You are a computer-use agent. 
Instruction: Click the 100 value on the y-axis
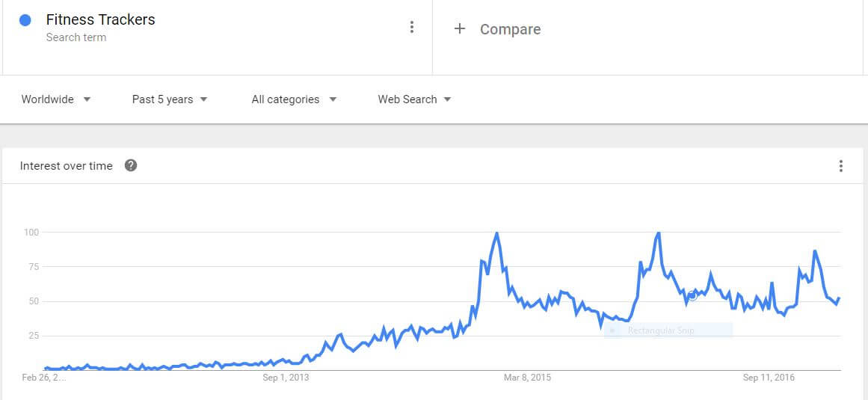(31, 232)
